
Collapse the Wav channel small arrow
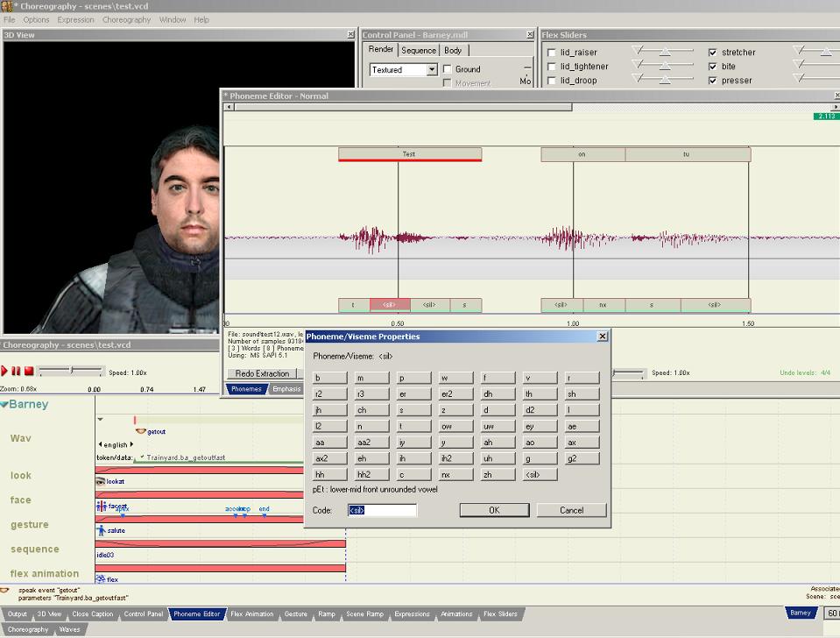click(100, 419)
